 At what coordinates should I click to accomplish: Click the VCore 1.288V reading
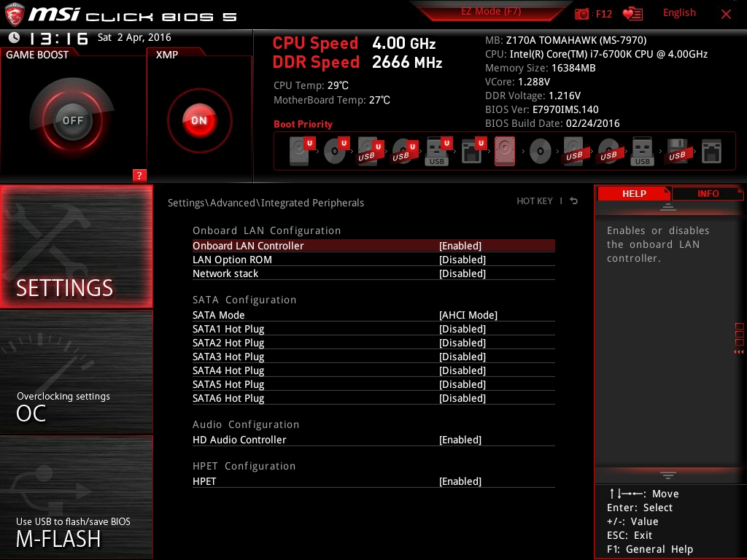(517, 82)
